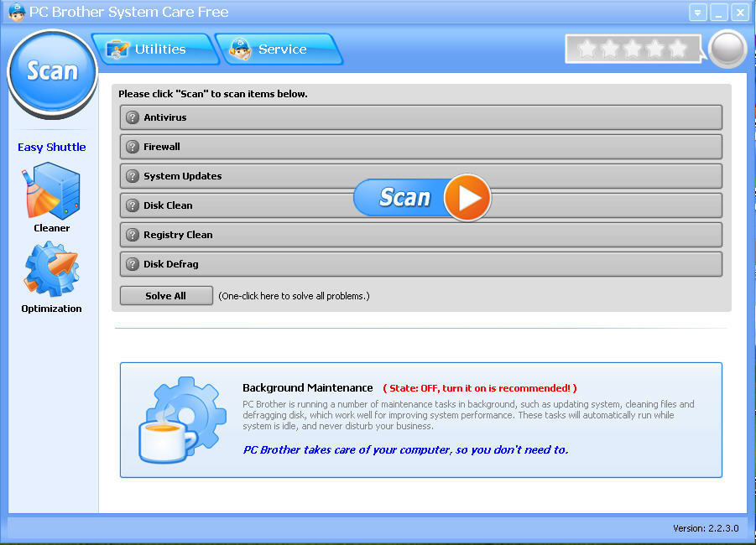Click the question mark icon beside Disk Defrag

(x=132, y=264)
